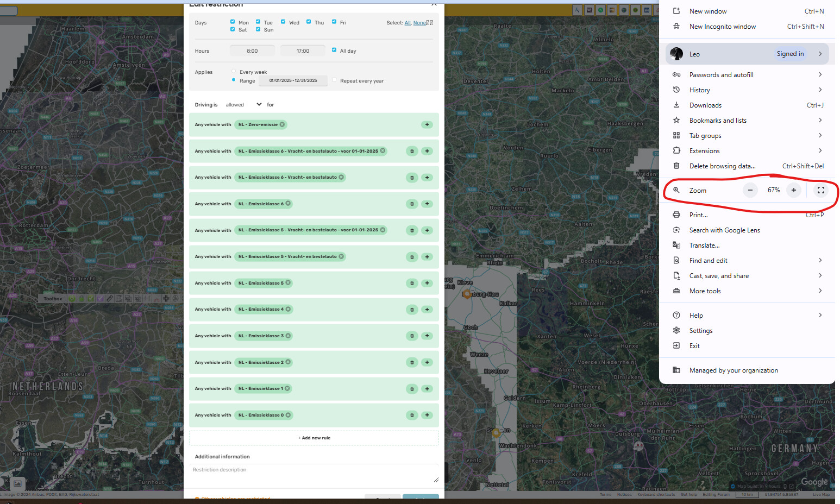The height and width of the screenshot is (504, 840).
Task: Click the zoom out minus button
Action: [750, 190]
